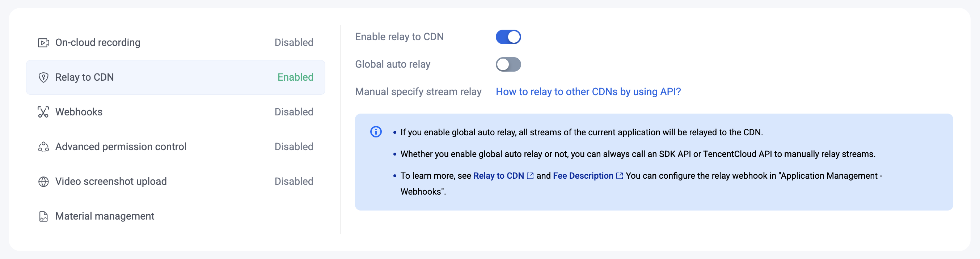Click the Relay to CDN shield icon

pos(43,77)
